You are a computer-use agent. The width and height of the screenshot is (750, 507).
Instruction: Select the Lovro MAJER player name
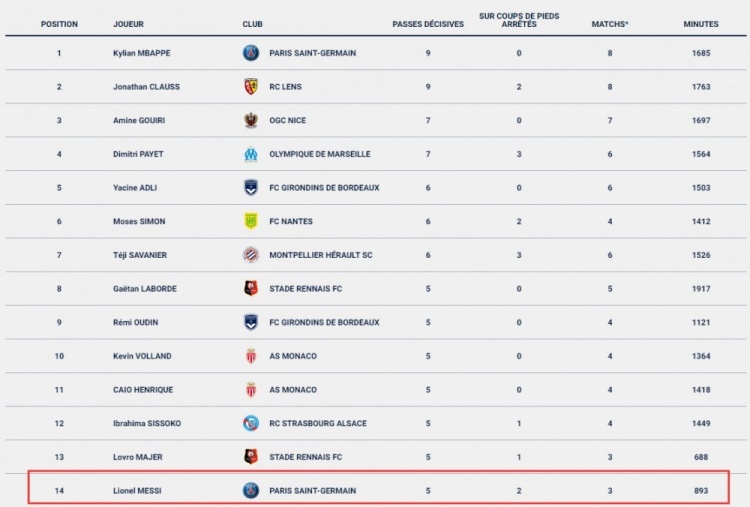[138, 457]
